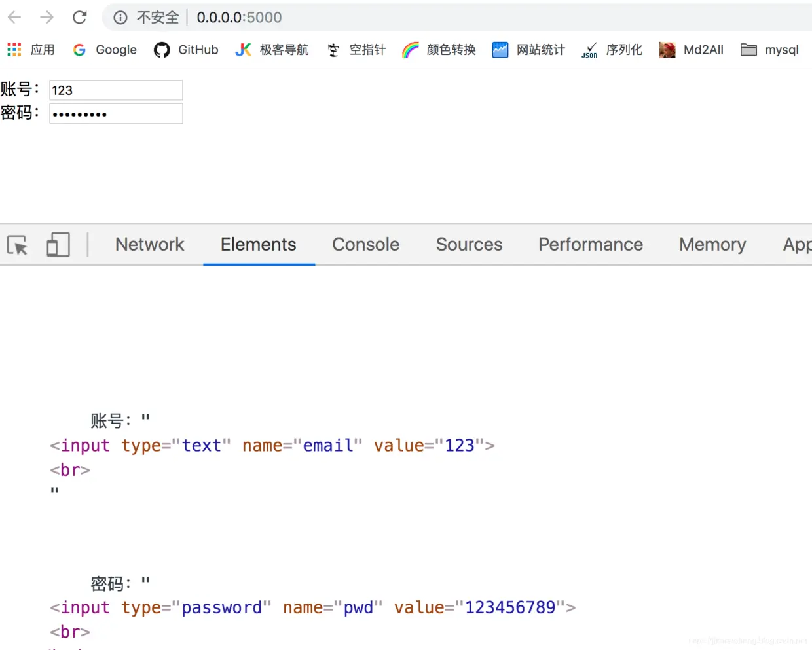Click inside the 账号 input field
This screenshot has height=650, width=812.
pos(116,90)
